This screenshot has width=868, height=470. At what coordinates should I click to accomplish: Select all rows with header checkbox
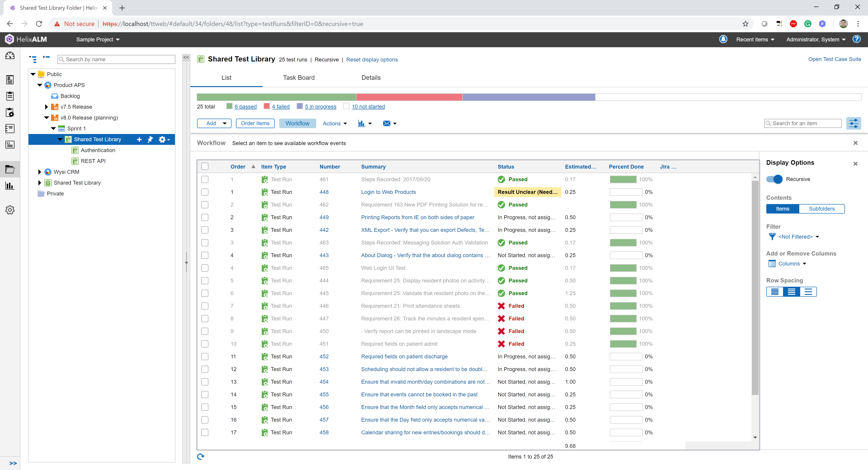(205, 167)
